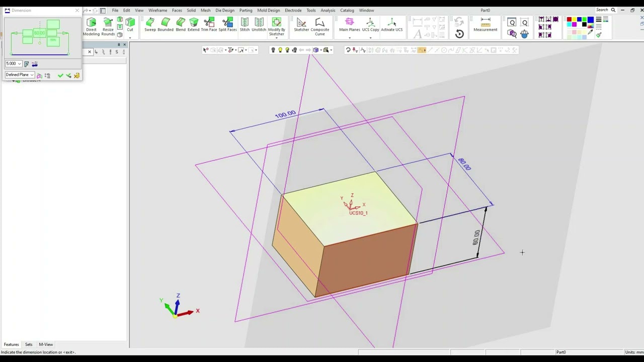Open the 5.000 value dropdown
The image size is (644, 362).
pyautogui.click(x=19, y=64)
